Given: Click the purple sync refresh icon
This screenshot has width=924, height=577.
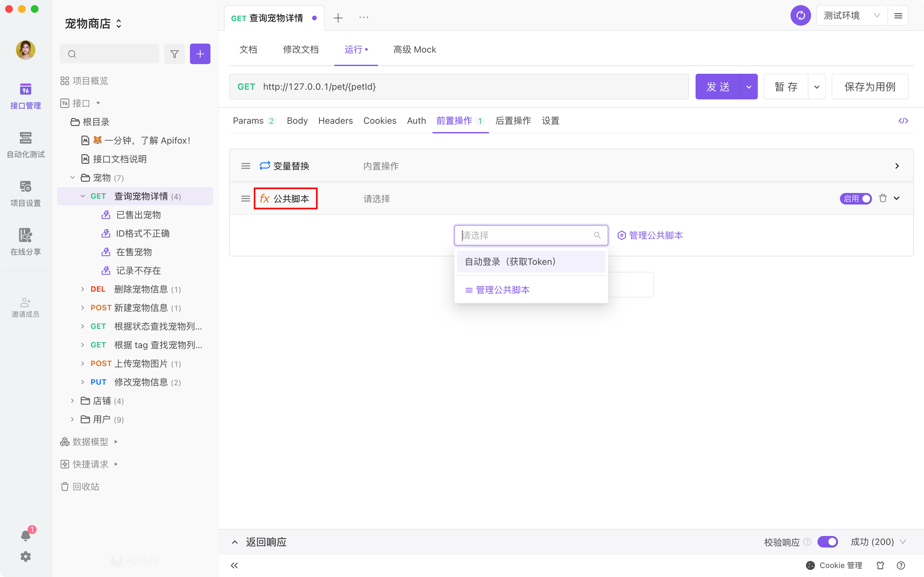Looking at the screenshot, I should pos(800,16).
